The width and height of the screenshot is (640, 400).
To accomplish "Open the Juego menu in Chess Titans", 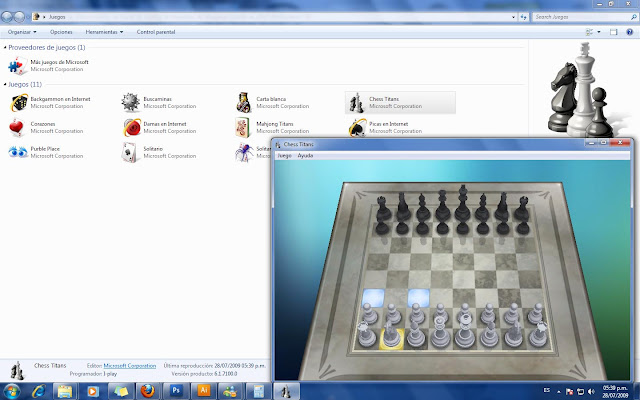I will click(284, 156).
